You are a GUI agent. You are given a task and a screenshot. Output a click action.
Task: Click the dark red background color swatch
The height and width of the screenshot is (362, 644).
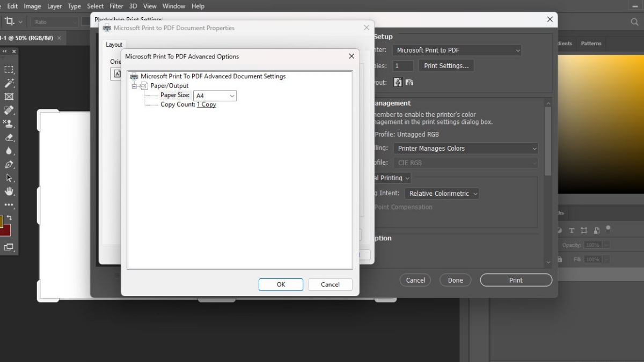[x=5, y=231]
